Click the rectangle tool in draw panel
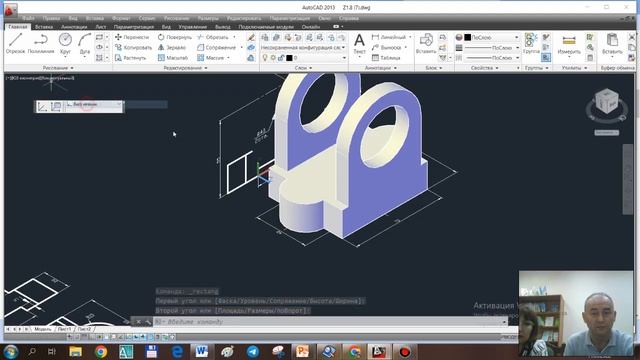Image resolution: width=640 pixels, height=360 pixels. point(99,37)
